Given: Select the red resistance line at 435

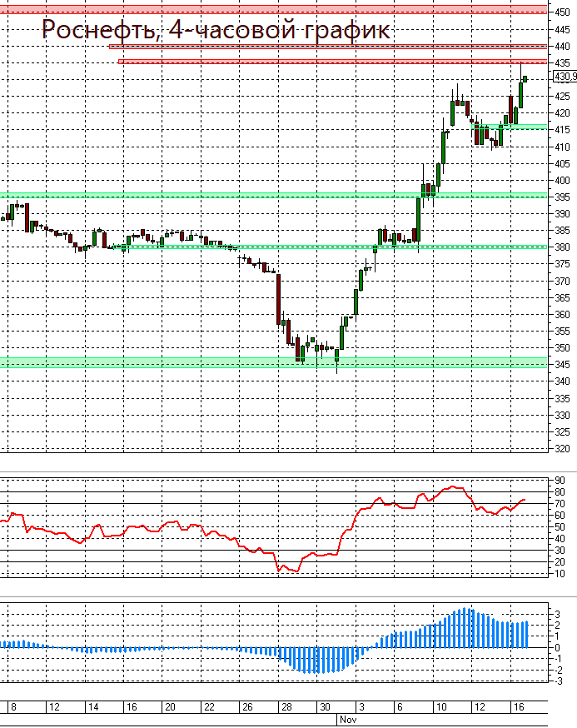Looking at the screenshot, I should [x=333, y=62].
